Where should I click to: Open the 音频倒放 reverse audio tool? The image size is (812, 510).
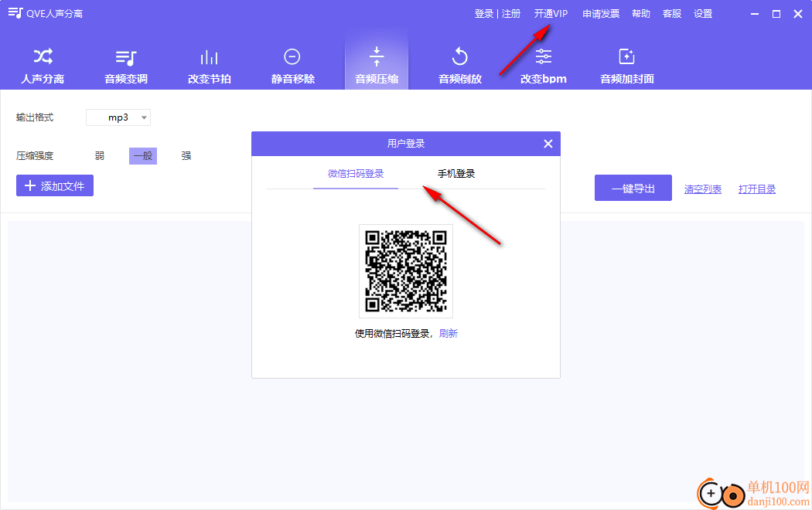pos(460,66)
